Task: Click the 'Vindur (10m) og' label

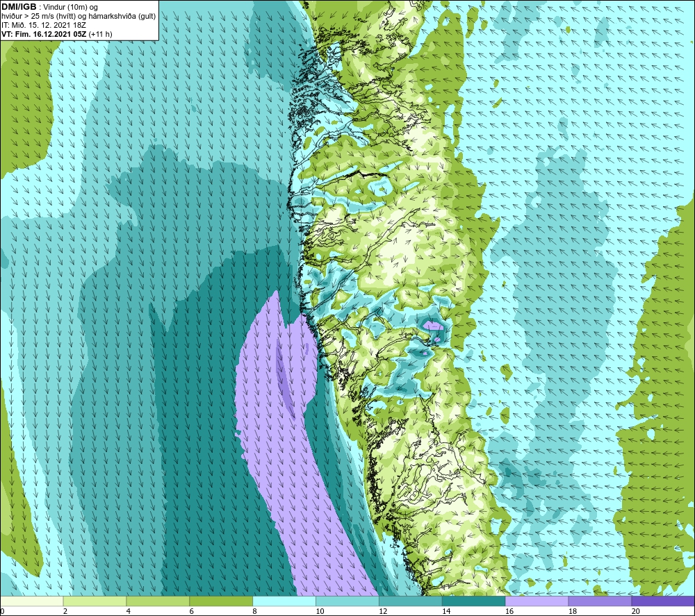Action: [70, 8]
